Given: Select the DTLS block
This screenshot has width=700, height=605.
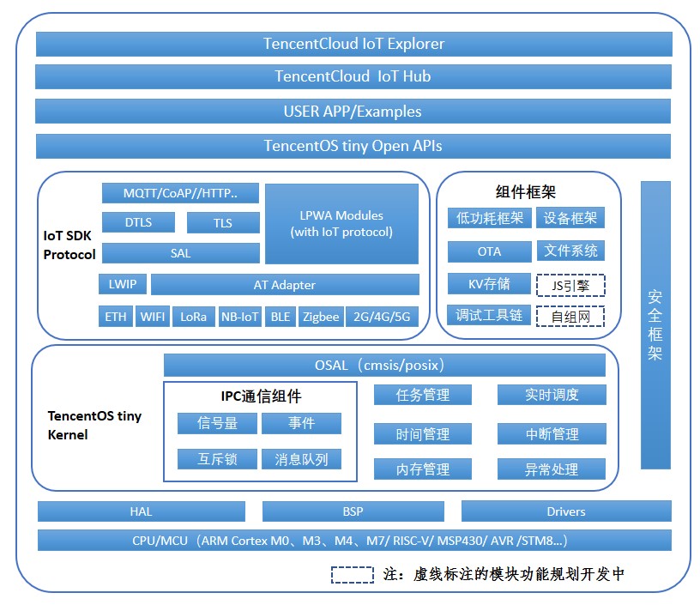Looking at the screenshot, I should 138,222.
